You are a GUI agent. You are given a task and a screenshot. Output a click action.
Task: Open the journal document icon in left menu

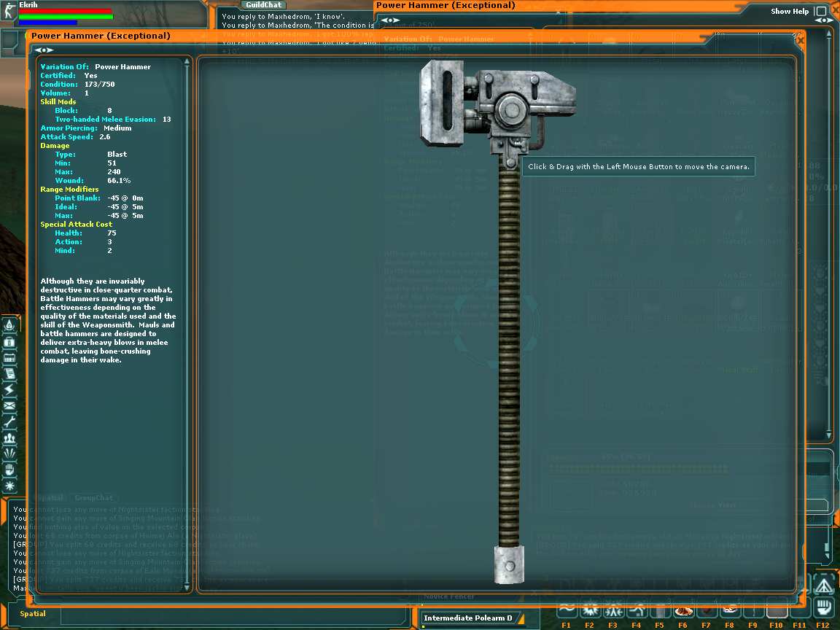click(9, 374)
